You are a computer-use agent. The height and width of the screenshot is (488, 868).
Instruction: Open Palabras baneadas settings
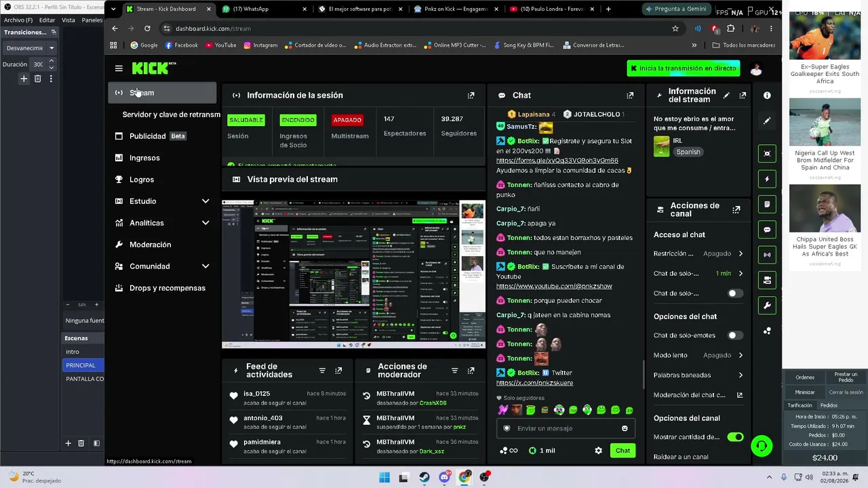(x=698, y=375)
